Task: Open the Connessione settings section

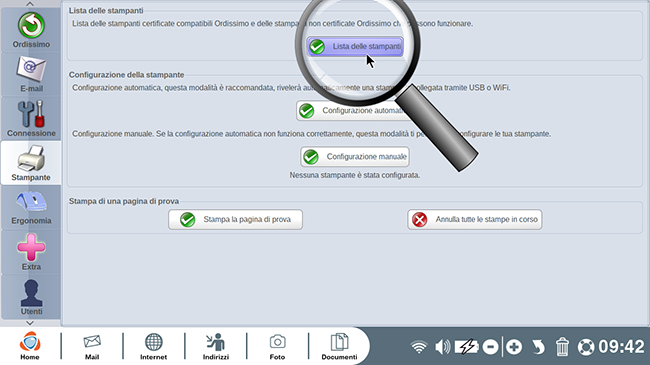Action: [31, 119]
